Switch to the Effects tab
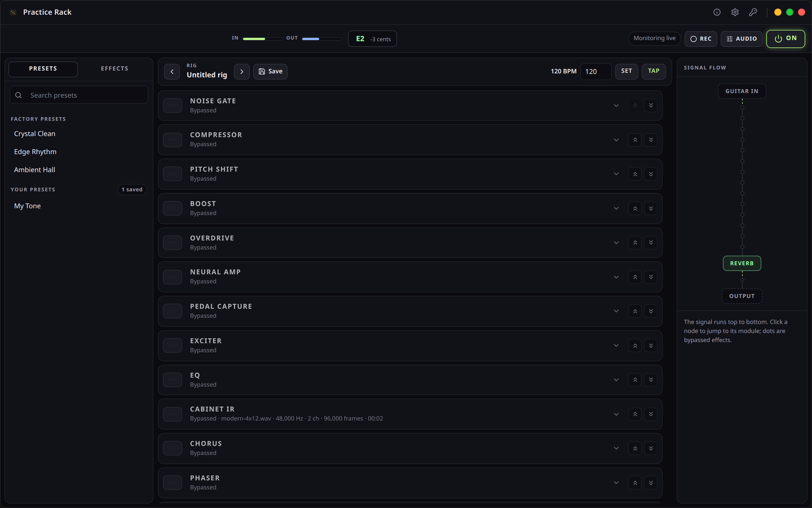Viewport: 812px width, 508px height. (115, 69)
